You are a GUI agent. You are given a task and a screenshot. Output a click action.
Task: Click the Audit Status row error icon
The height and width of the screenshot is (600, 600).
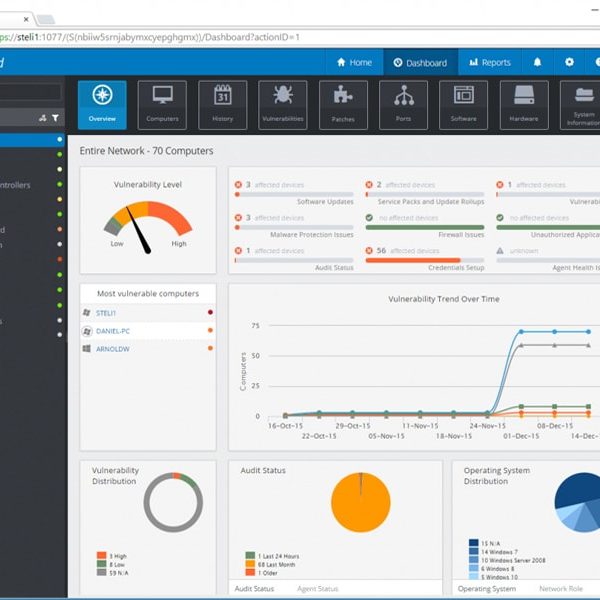[238, 251]
